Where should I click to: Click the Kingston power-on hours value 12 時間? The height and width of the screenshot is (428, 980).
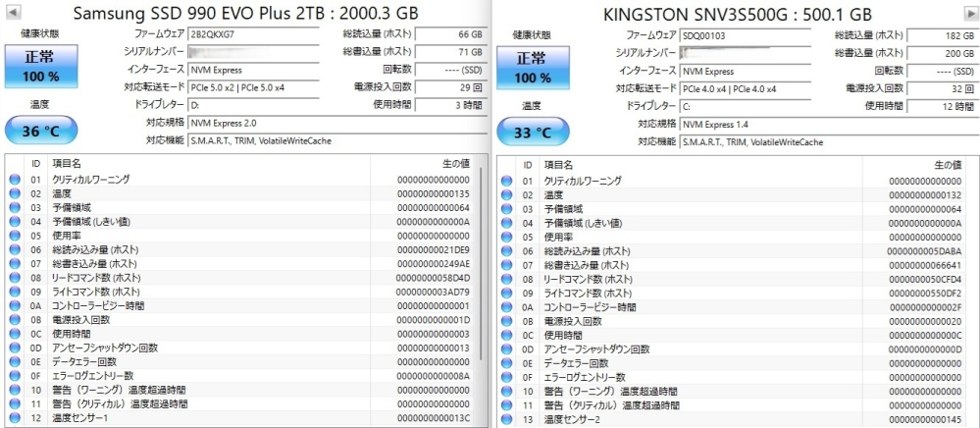[942, 106]
